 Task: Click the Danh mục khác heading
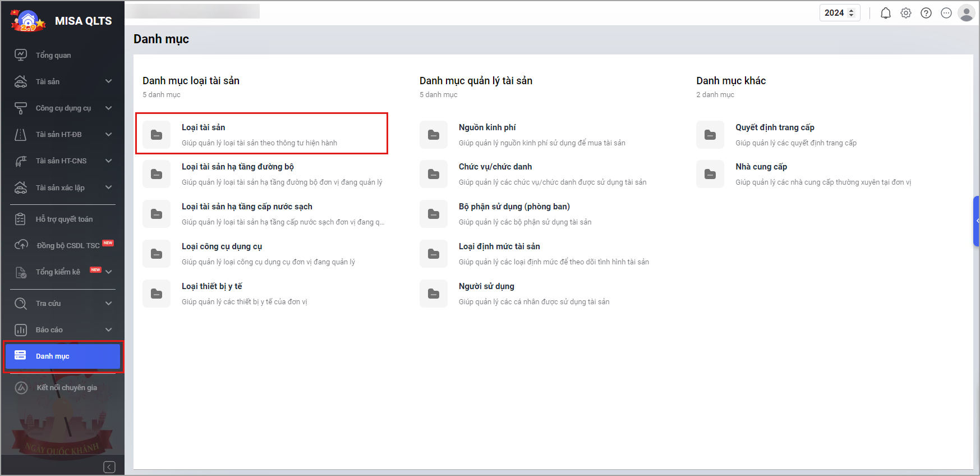[x=731, y=81]
